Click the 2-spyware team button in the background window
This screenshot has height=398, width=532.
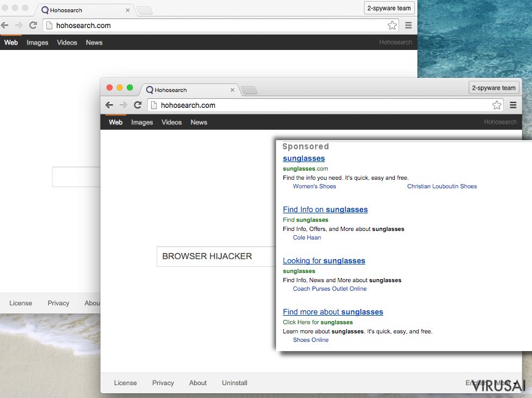[x=389, y=8]
